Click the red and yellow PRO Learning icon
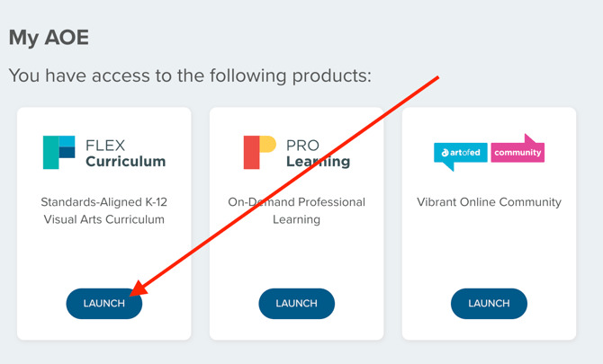Image resolution: width=603 pixels, height=364 pixels. click(x=259, y=152)
